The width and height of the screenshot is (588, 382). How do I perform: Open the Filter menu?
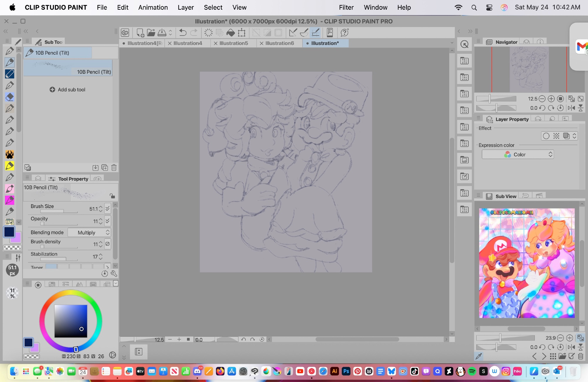pyautogui.click(x=346, y=7)
